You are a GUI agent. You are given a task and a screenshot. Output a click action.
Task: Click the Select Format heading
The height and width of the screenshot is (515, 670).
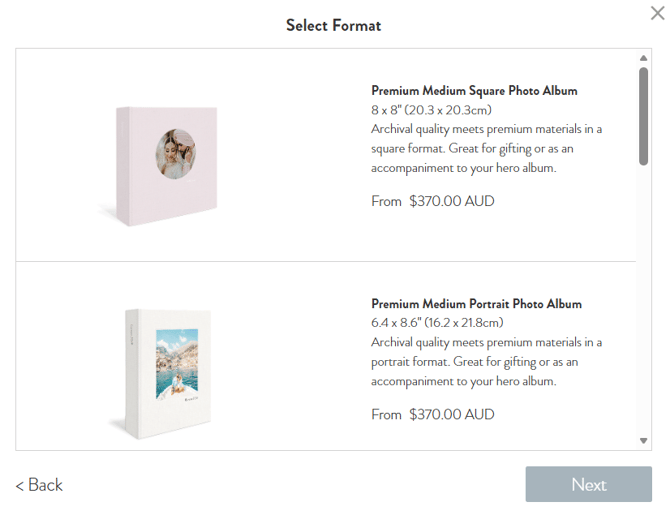click(333, 25)
